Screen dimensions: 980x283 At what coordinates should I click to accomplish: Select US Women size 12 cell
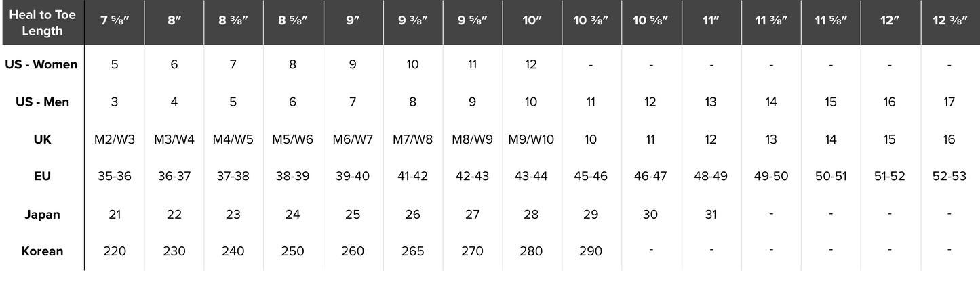pos(531,65)
